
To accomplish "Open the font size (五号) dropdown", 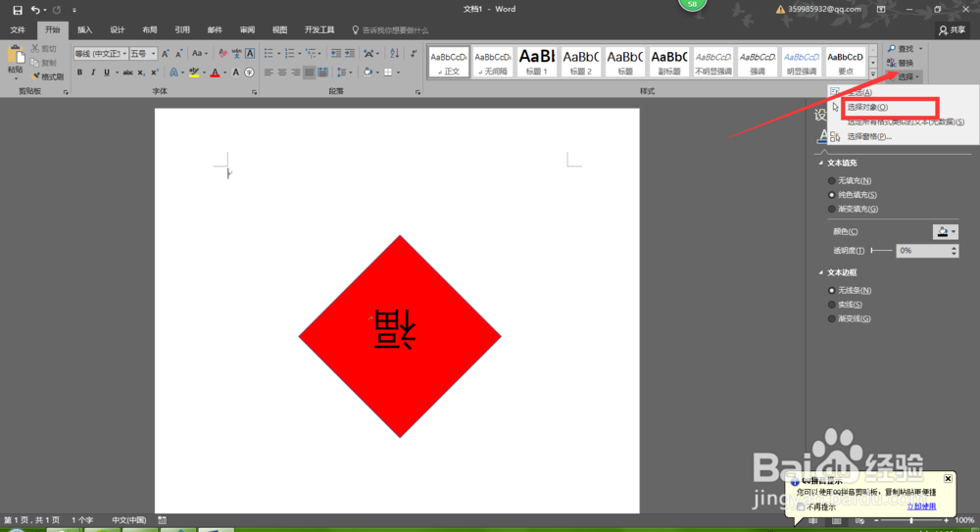I will click(x=153, y=54).
